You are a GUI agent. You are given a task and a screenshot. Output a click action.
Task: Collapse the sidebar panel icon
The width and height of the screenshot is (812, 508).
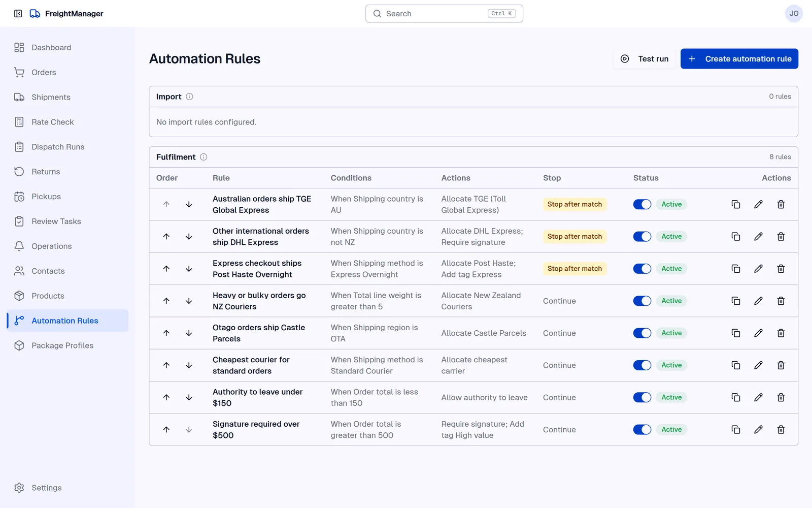pos(18,14)
